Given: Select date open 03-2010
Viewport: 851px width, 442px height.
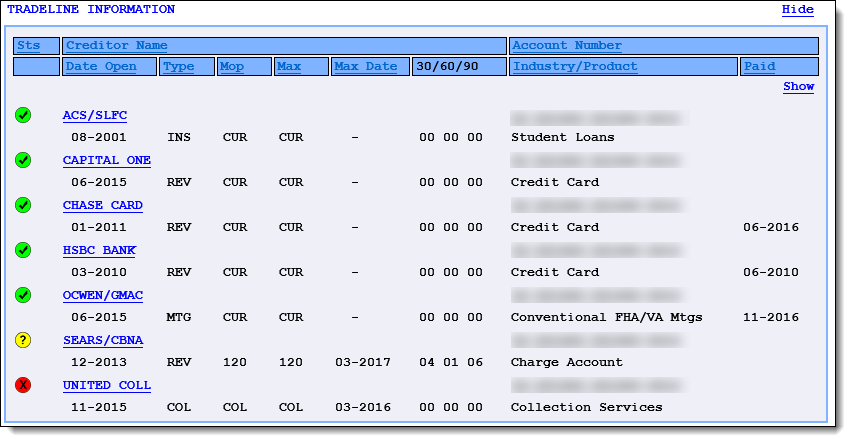Looking at the screenshot, I should click(99, 273).
